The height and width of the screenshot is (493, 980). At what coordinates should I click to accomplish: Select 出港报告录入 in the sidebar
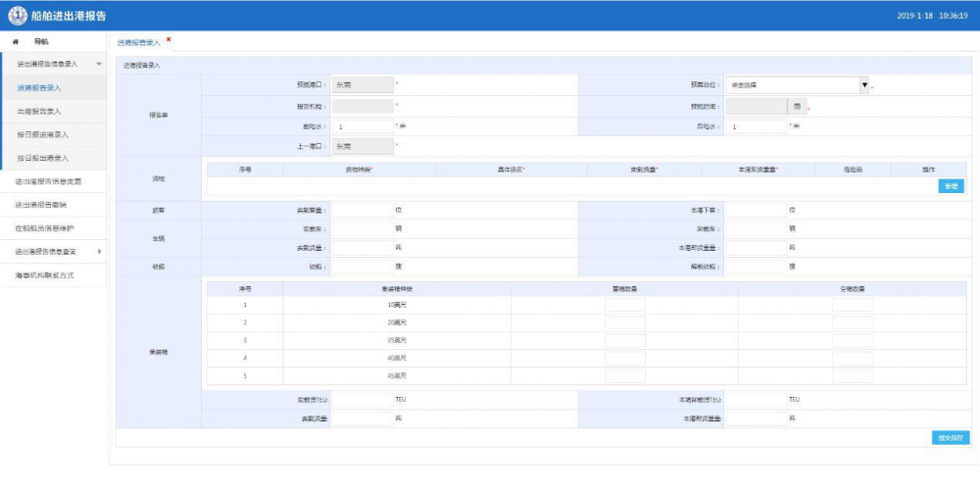39,111
